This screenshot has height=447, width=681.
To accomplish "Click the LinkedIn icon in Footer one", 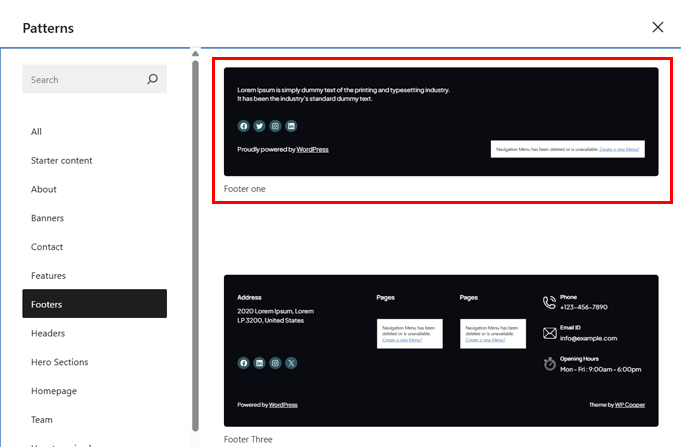I will coord(291,126).
